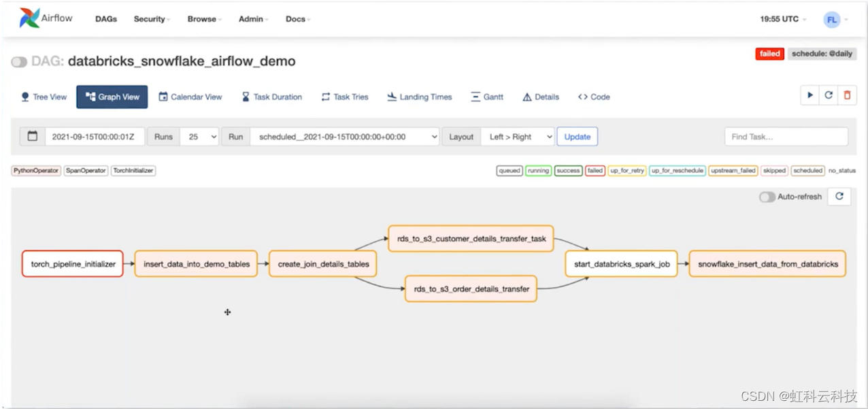Select the rds_to_s3_order_details_transfer node
This screenshot has width=868, height=409.
[471, 289]
